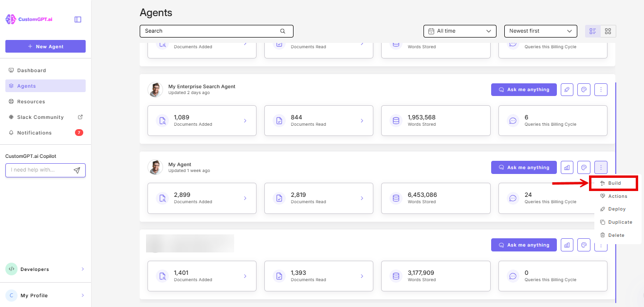Open the analytics bar-chart icon for My Agent

tap(567, 167)
